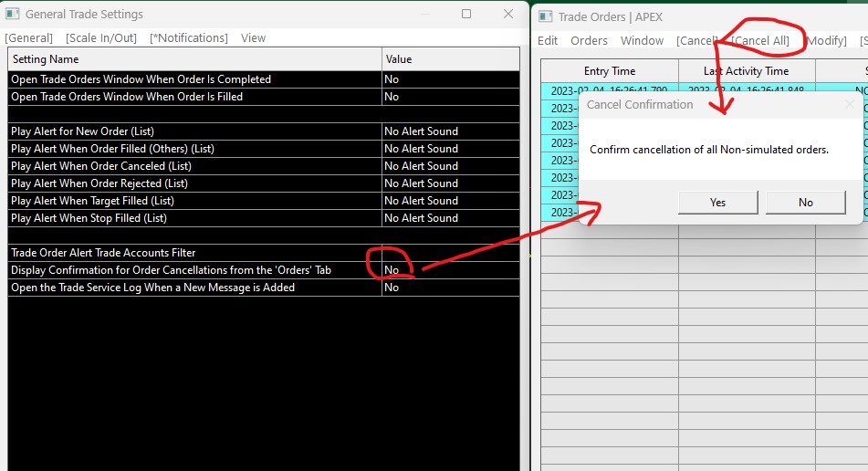Toggle value for Display Confirmation for Order Cancellations
The image size is (868, 471).
pos(451,270)
